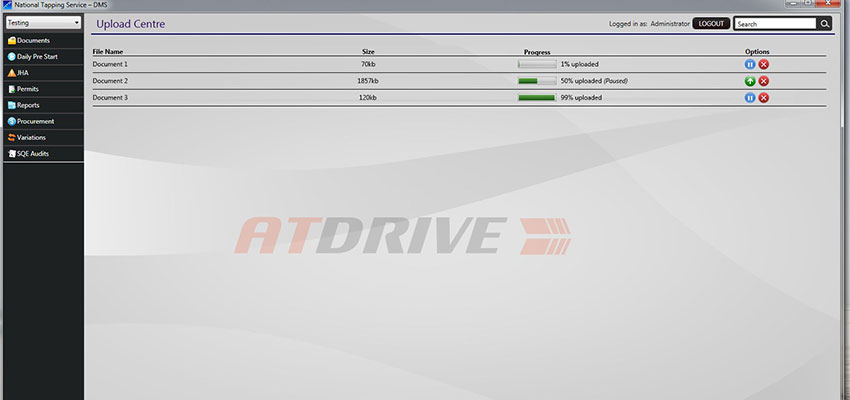Click the 50% uploaded (Paused) text
This screenshot has height=400, width=850.
tap(594, 81)
